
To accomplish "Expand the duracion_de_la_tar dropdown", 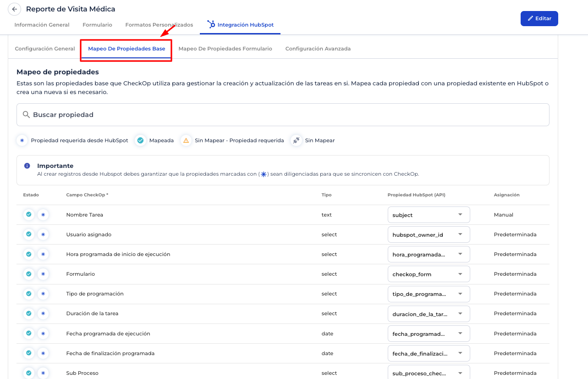I will point(429,314).
